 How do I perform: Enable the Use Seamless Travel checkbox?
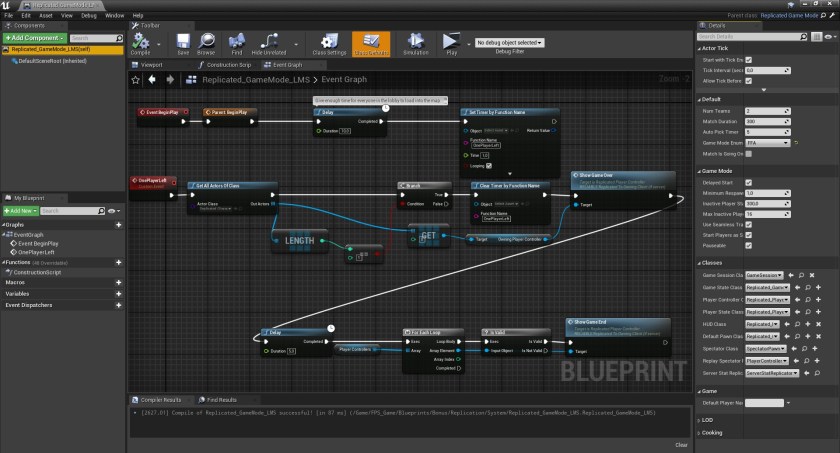(748, 223)
